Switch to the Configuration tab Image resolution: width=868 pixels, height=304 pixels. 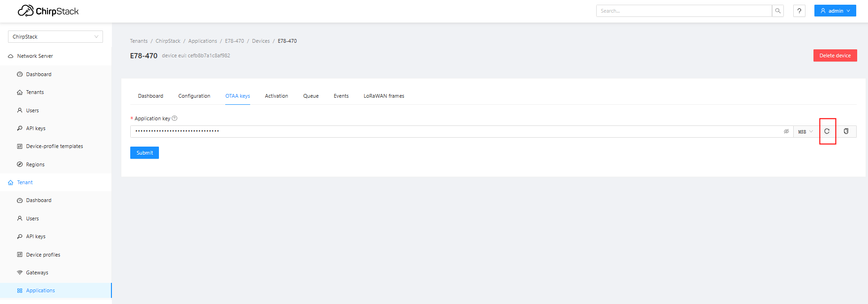194,96
